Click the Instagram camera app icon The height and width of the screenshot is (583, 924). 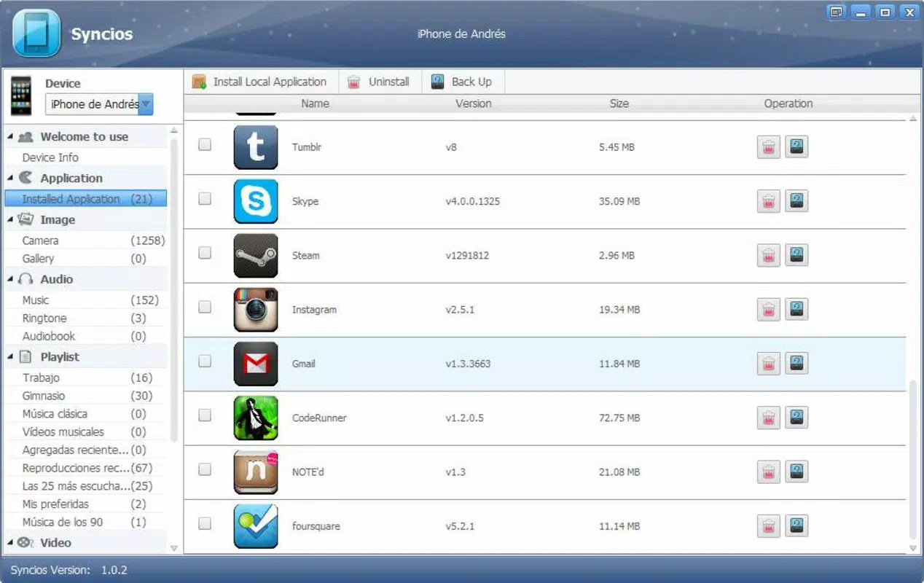click(256, 310)
